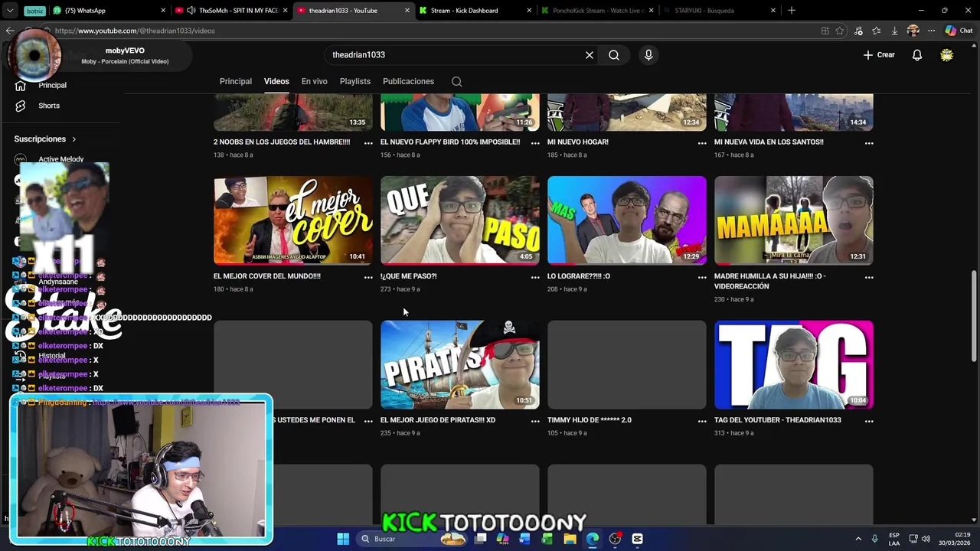Open options for MI NUEVO HOGAR video
This screenshot has width=980, height=551.
tap(702, 143)
